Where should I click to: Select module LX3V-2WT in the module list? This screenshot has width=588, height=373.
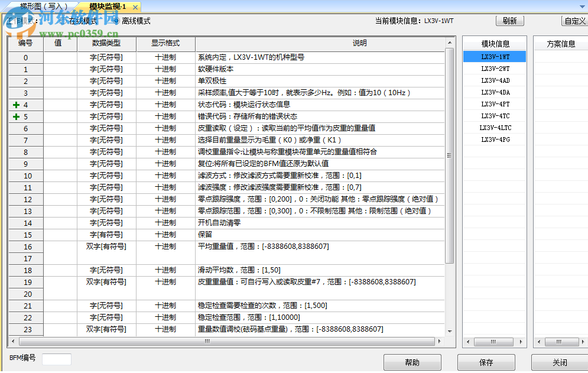pos(496,68)
